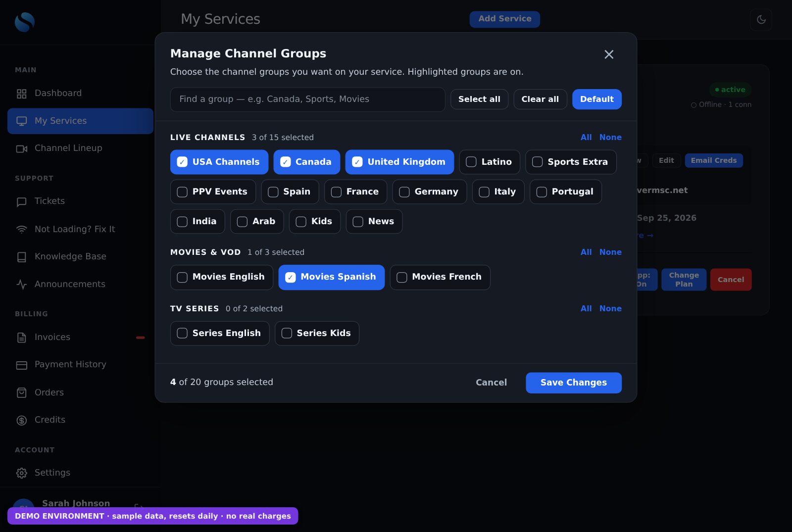The width and height of the screenshot is (792, 532).
Task: Click the My Services monitor icon
Action: click(21, 121)
